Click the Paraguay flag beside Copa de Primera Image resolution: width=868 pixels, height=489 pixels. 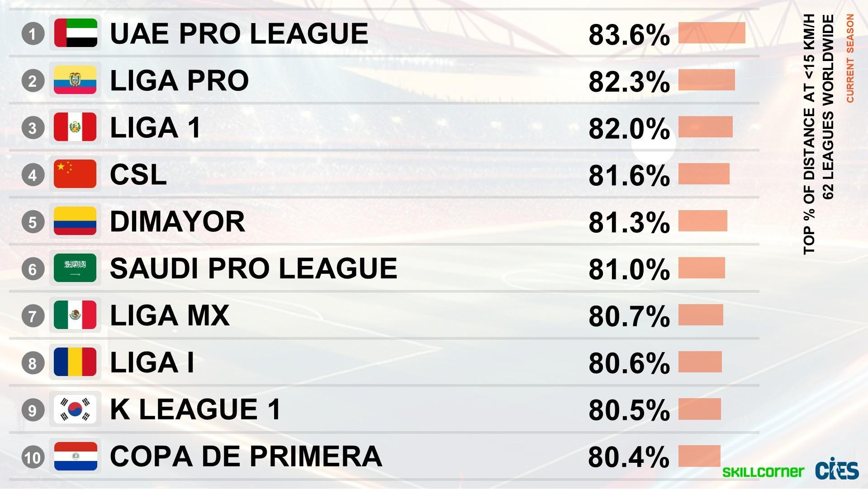pos(75,456)
